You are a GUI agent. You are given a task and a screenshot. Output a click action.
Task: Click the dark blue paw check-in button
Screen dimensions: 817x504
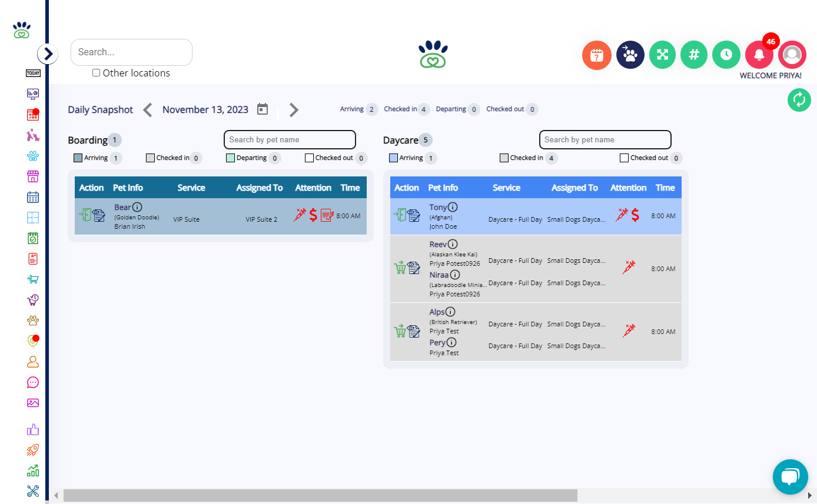630,55
